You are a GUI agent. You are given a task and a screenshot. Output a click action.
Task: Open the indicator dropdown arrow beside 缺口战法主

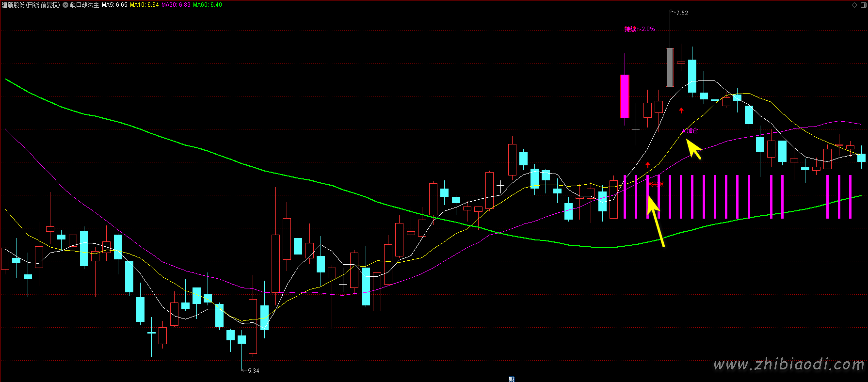point(65,5)
